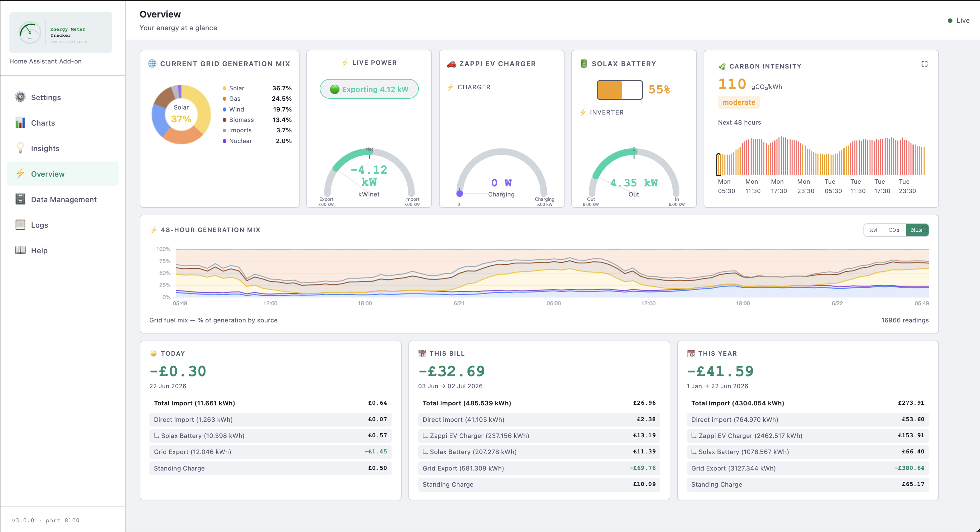Image resolution: width=980 pixels, height=532 pixels.
Task: Click the moderate carbon intensity badge
Action: coord(739,102)
